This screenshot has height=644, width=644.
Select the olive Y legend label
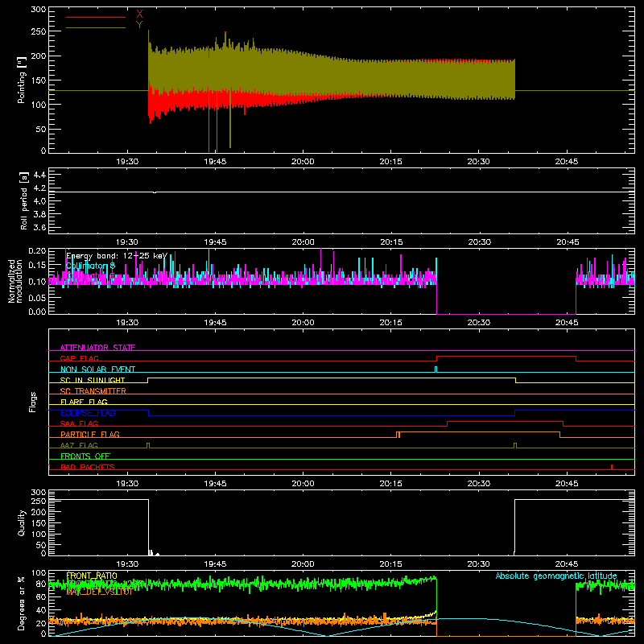click(139, 25)
